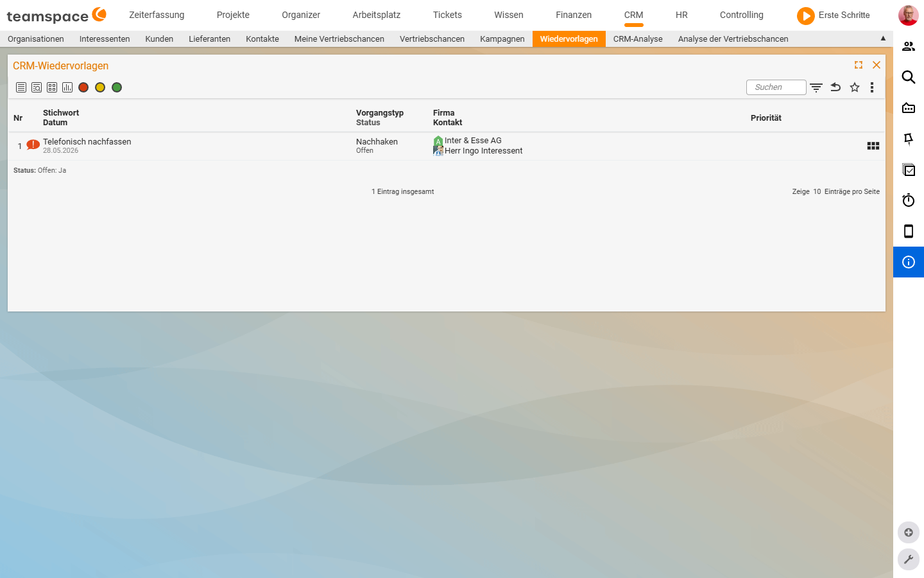Click the reset undo arrow icon
The image size is (924, 578).
[x=835, y=87]
